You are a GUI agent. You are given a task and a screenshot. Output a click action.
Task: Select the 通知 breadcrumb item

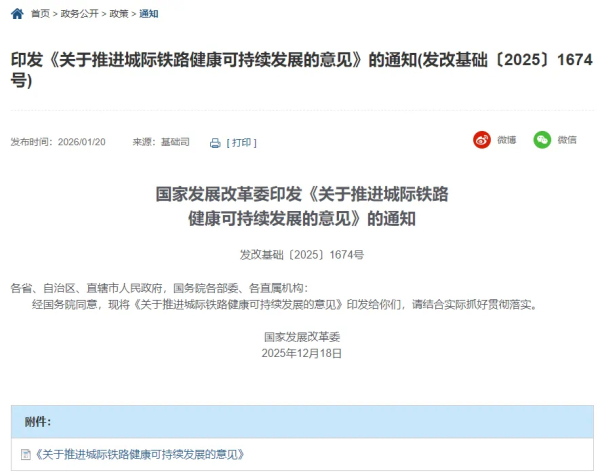[x=149, y=14]
